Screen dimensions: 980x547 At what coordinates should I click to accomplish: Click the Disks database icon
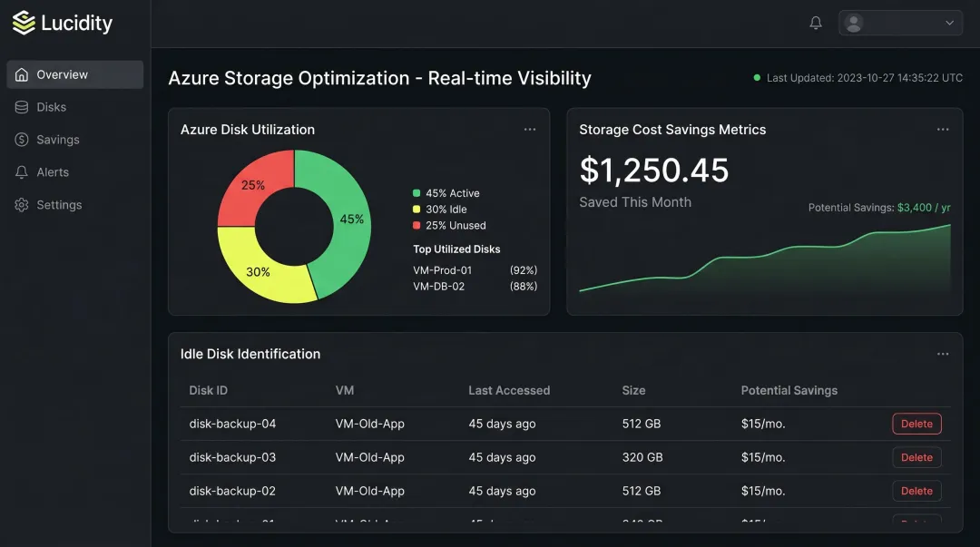coord(22,107)
